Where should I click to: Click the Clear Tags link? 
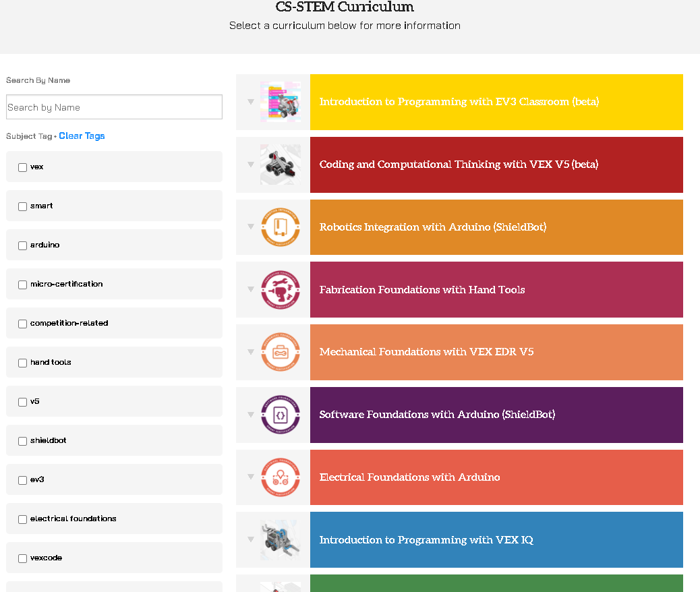coord(82,136)
